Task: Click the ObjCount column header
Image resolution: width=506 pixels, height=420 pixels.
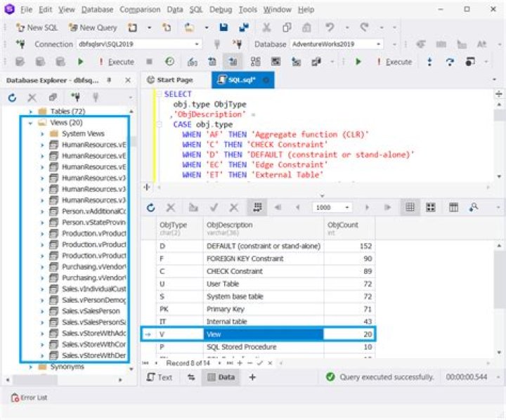Action: [349, 228]
